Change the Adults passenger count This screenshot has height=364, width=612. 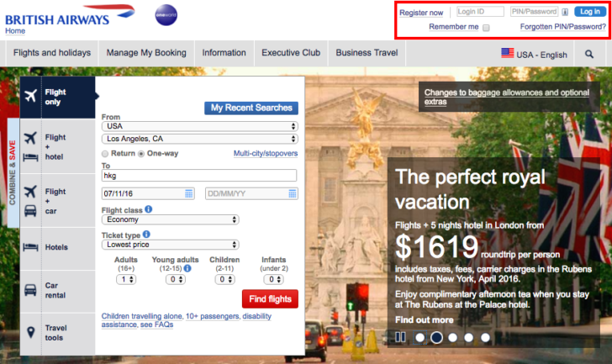126,279
